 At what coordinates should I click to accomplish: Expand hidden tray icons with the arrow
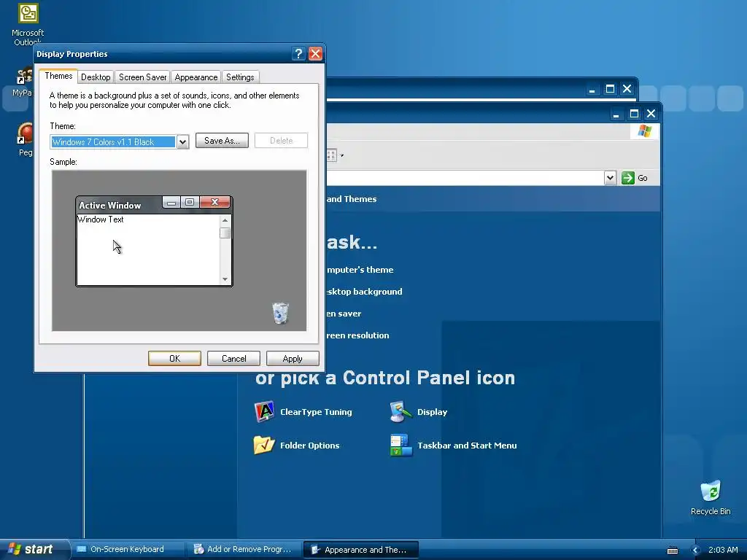[x=694, y=550]
